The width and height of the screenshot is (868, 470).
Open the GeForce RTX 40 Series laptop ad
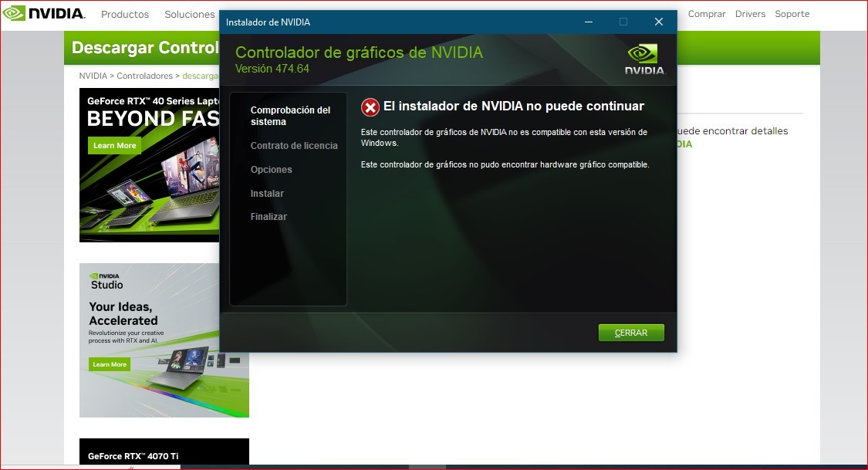pos(150,165)
